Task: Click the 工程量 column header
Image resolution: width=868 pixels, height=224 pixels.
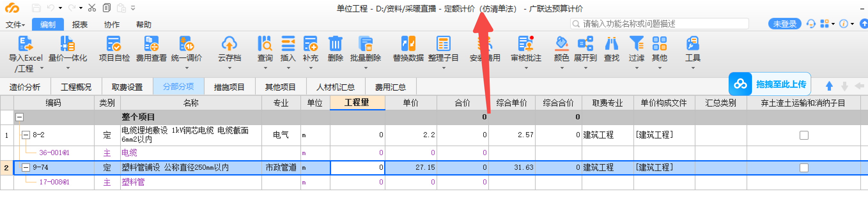Action: tap(357, 102)
